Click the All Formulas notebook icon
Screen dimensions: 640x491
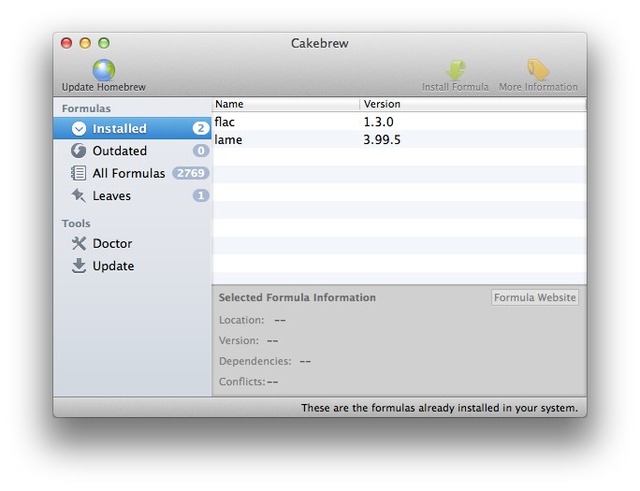(x=78, y=173)
